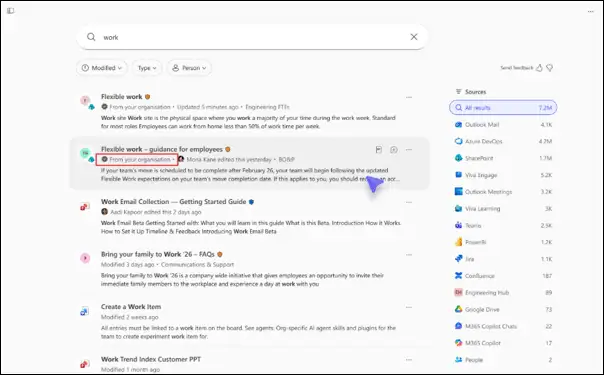Open more options for Create a Work Item
The height and width of the screenshot is (375, 604).
click(409, 307)
